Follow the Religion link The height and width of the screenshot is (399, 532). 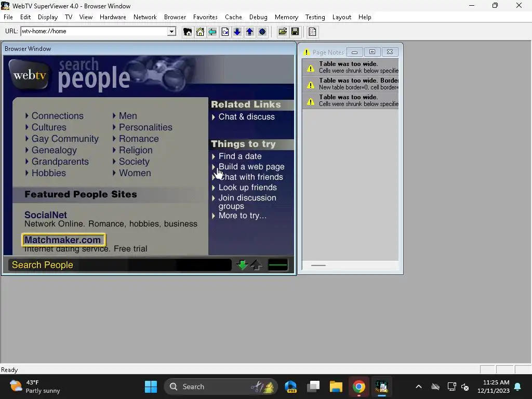click(x=136, y=150)
